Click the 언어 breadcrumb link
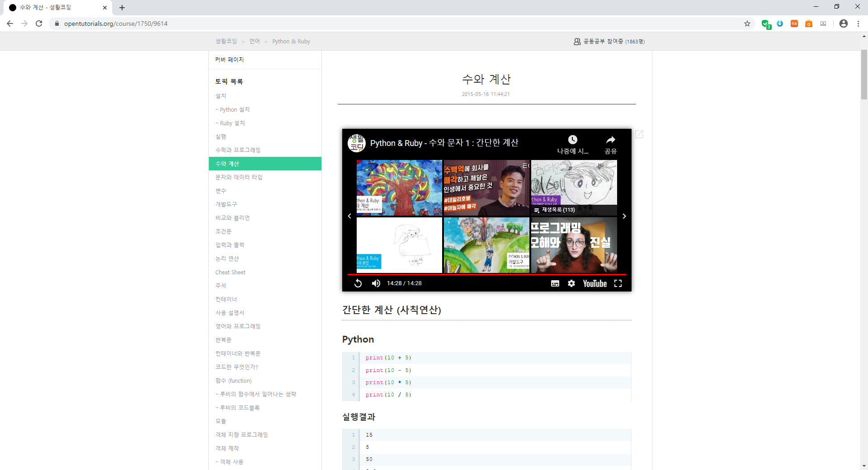The image size is (868, 470). point(255,41)
